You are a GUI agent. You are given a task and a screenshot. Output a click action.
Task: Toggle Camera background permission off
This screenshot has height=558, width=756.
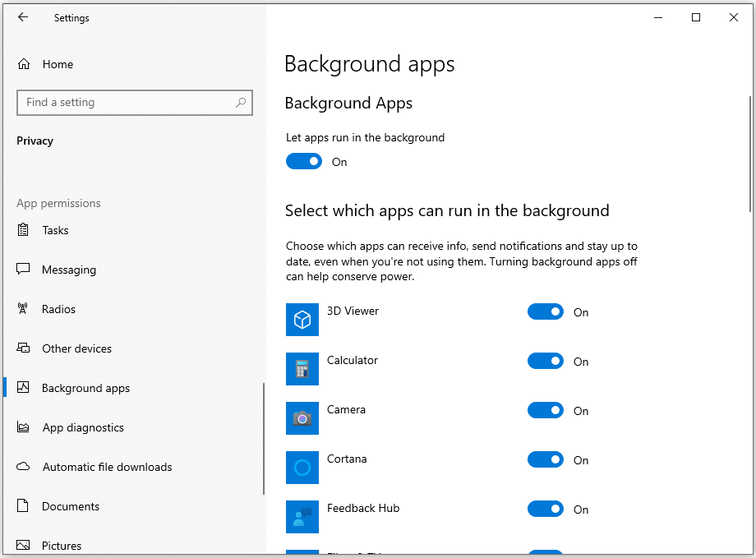pyautogui.click(x=546, y=410)
